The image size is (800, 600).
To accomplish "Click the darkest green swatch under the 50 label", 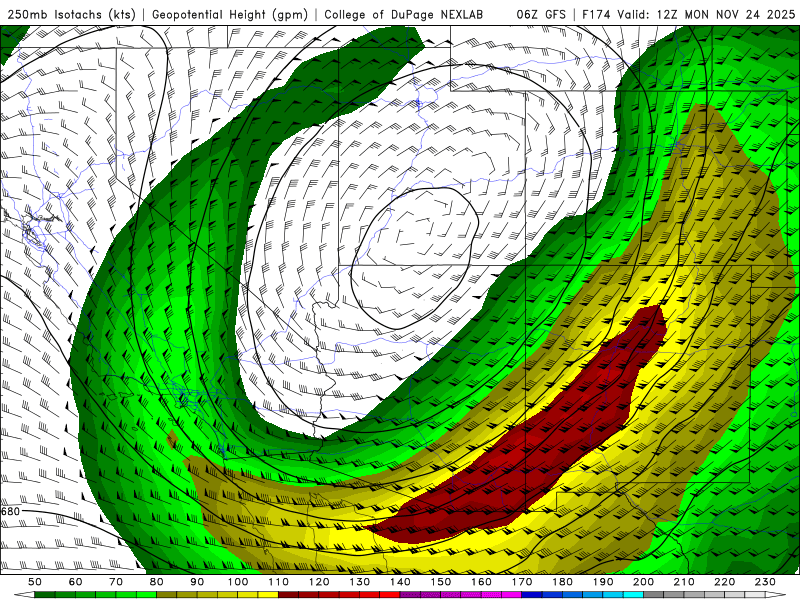I will [45, 595].
